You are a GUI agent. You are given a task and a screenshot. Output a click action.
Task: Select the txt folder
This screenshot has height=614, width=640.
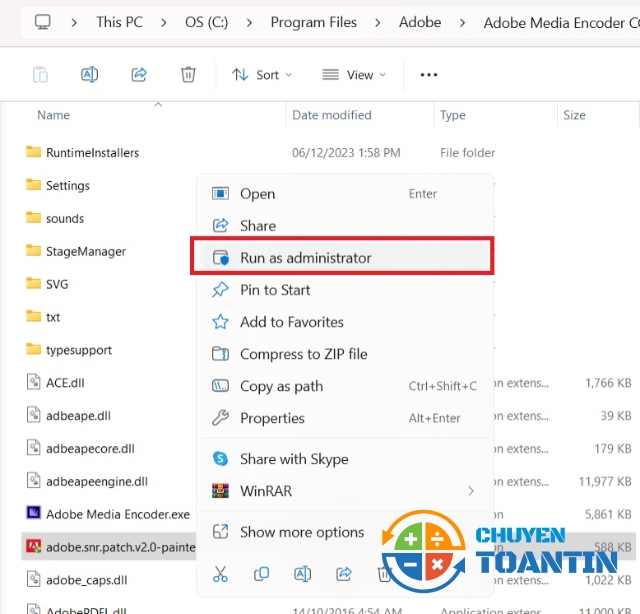pyautogui.click(x=53, y=317)
